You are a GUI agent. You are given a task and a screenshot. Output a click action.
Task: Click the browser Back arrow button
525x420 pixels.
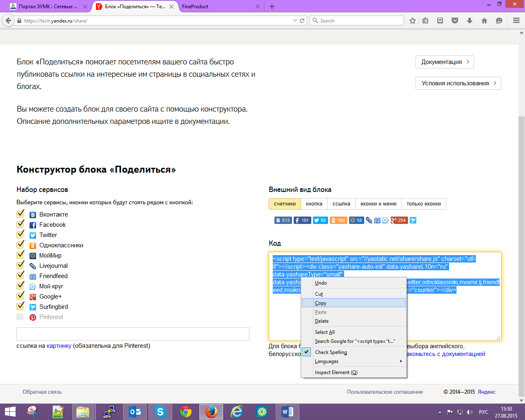[x=8, y=21]
